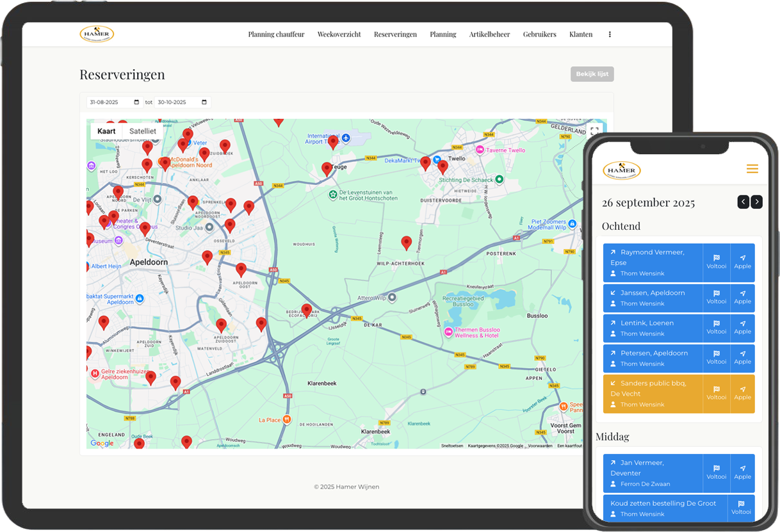The height and width of the screenshot is (532, 780).
Task: Open Artikelbeheer menu item
Action: pos(489,35)
